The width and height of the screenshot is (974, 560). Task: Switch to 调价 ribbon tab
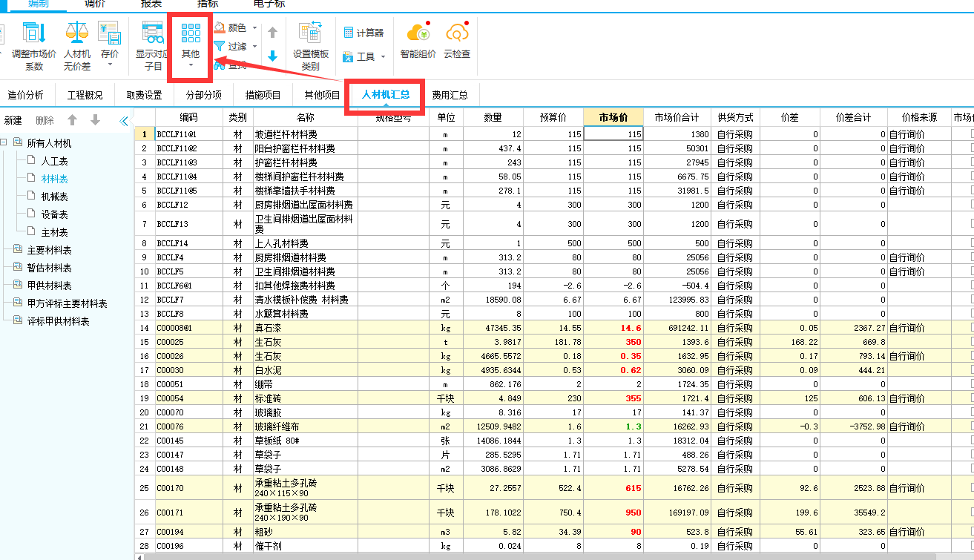94,4
